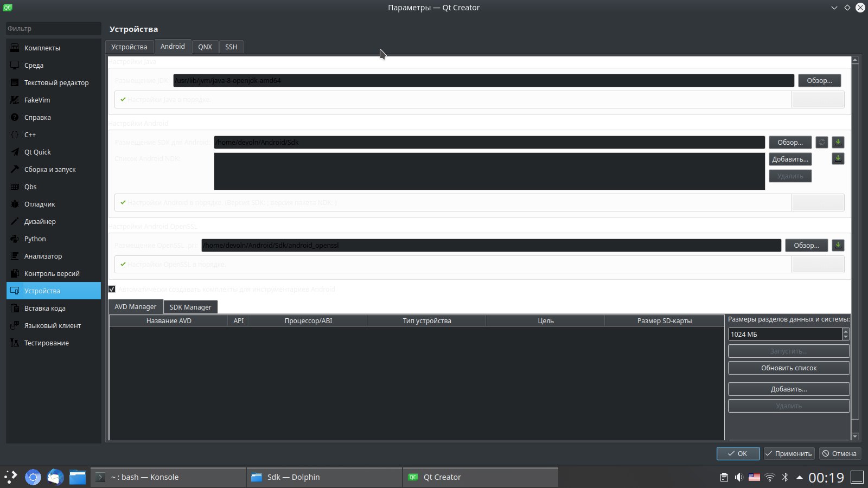This screenshot has height=488, width=868.
Task: Click the download Android SDK icon
Action: pyautogui.click(x=838, y=142)
